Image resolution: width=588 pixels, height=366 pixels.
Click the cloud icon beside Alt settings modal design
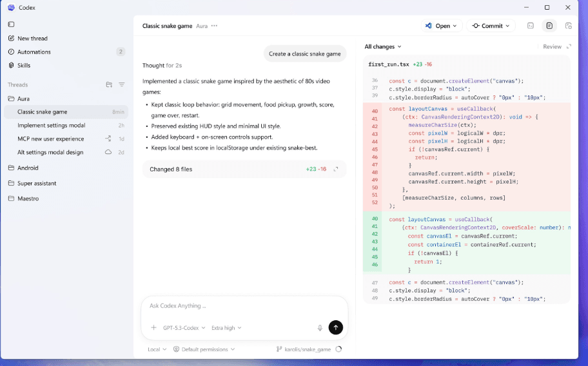(x=108, y=152)
